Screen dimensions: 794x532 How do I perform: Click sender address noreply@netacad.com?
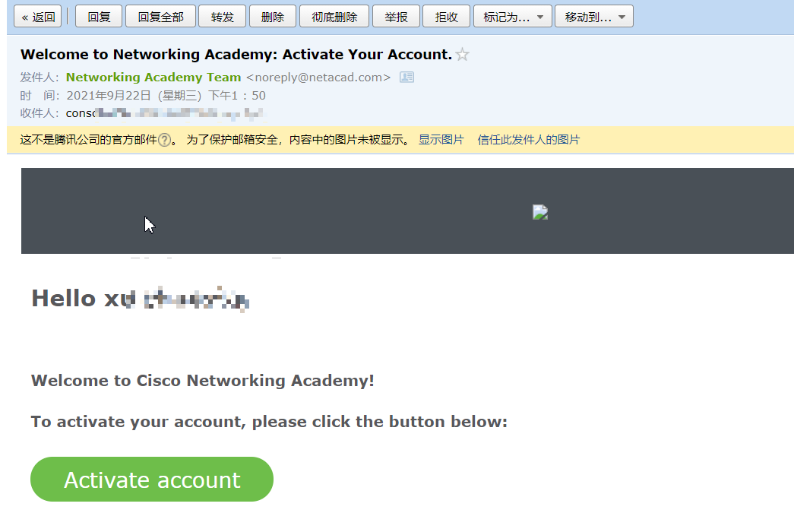point(318,77)
